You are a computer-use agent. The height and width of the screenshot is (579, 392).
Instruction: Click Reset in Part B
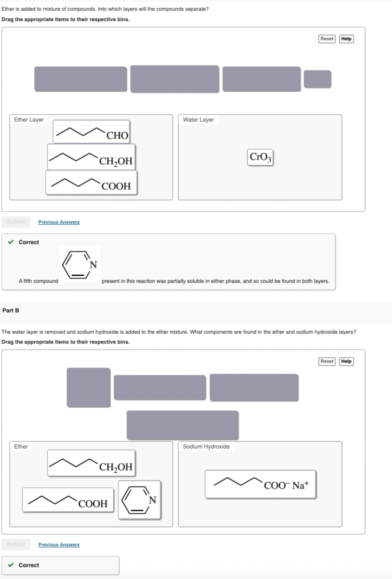(326, 361)
